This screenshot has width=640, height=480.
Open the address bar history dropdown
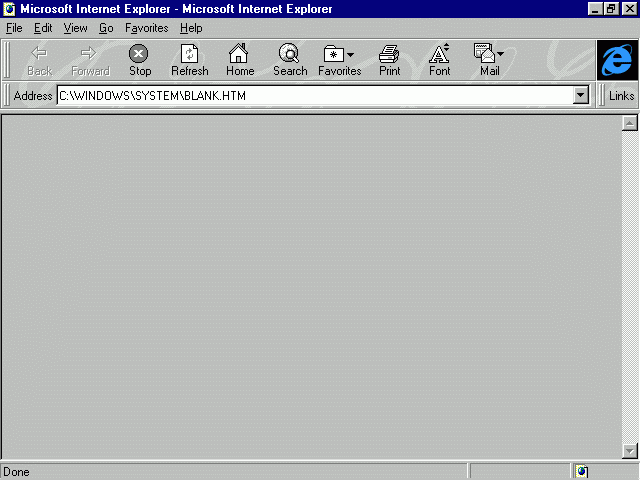coord(580,96)
